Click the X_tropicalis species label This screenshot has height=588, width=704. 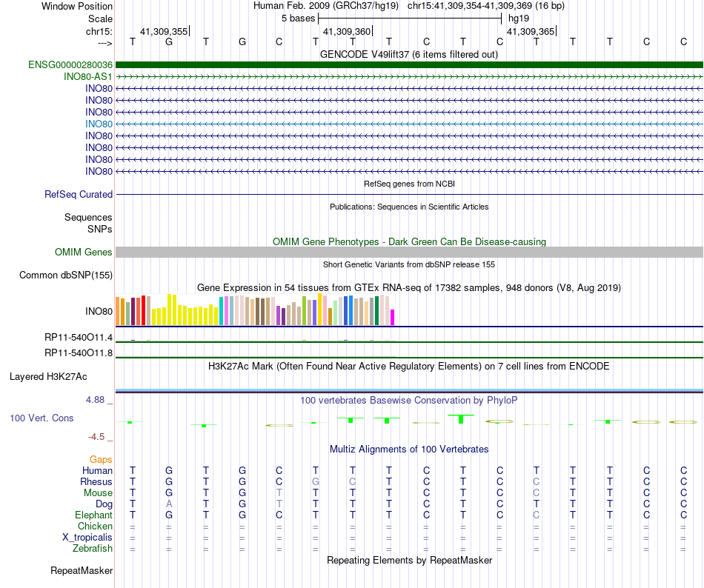click(87, 538)
